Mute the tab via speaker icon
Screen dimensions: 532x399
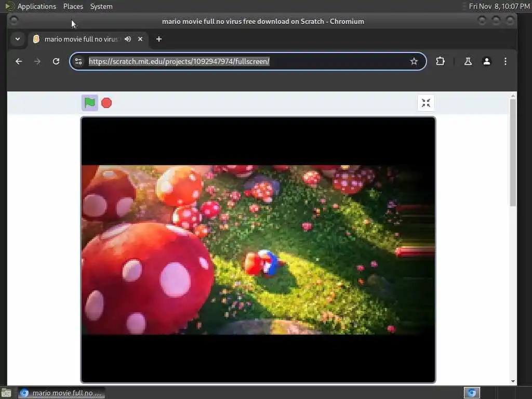(128, 39)
